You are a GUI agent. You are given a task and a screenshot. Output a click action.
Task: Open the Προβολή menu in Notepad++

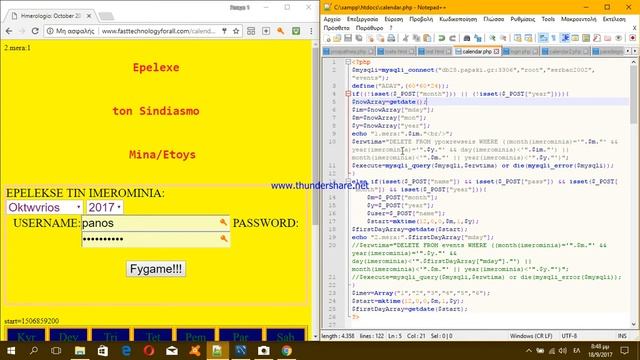[x=421, y=19]
